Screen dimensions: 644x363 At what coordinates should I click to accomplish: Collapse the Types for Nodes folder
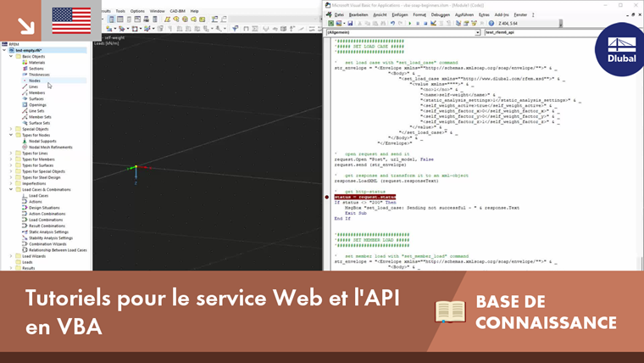click(11, 135)
